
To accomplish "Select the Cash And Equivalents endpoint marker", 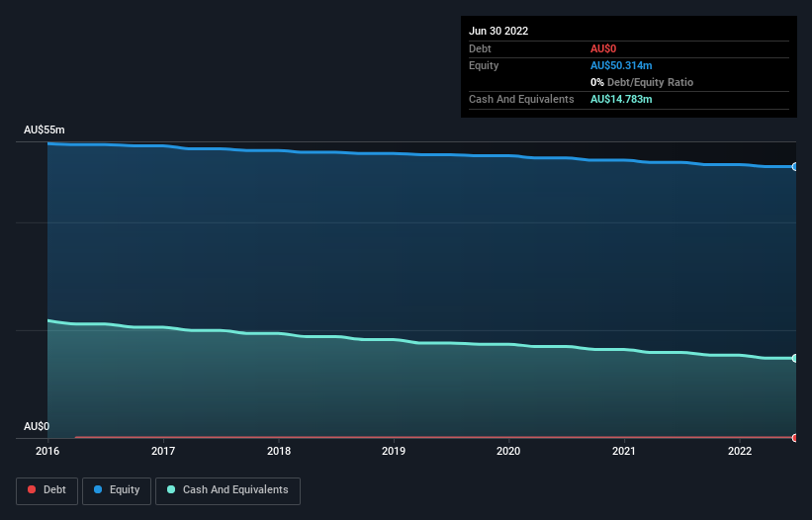I will 795,358.
